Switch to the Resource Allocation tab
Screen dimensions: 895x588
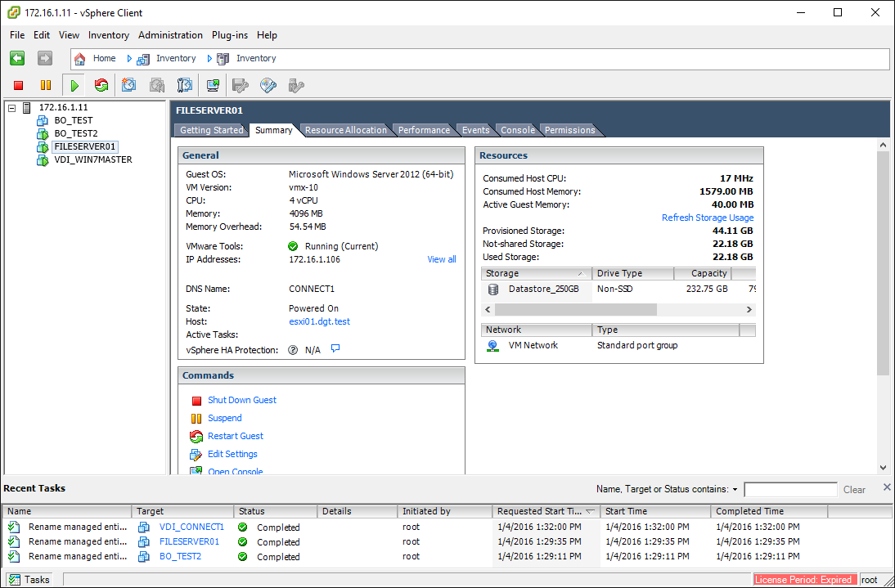pos(345,130)
